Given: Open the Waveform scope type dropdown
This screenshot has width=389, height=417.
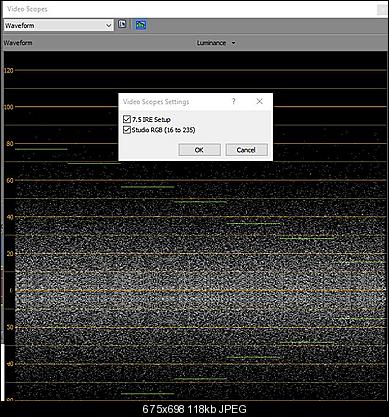Looking at the screenshot, I should pos(59,25).
